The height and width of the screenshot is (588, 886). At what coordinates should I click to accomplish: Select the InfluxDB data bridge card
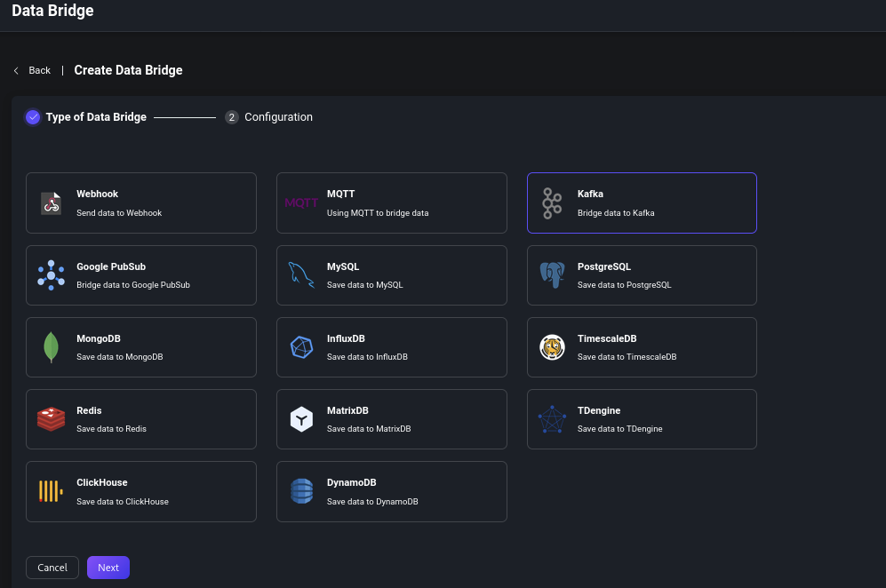click(x=391, y=347)
